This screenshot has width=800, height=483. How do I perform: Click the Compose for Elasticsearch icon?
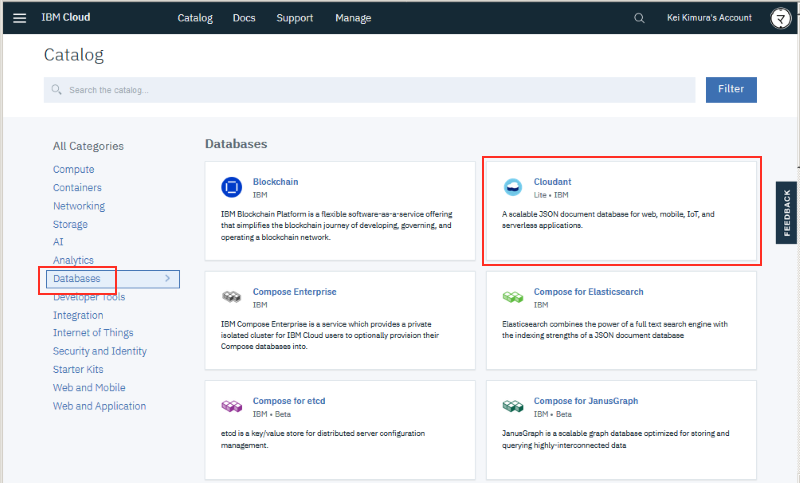click(x=513, y=297)
